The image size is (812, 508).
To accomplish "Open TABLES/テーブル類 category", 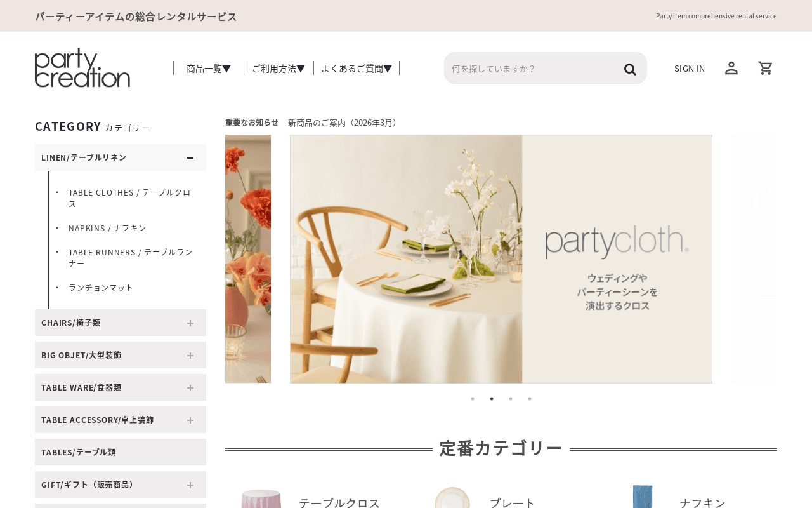I will (121, 452).
